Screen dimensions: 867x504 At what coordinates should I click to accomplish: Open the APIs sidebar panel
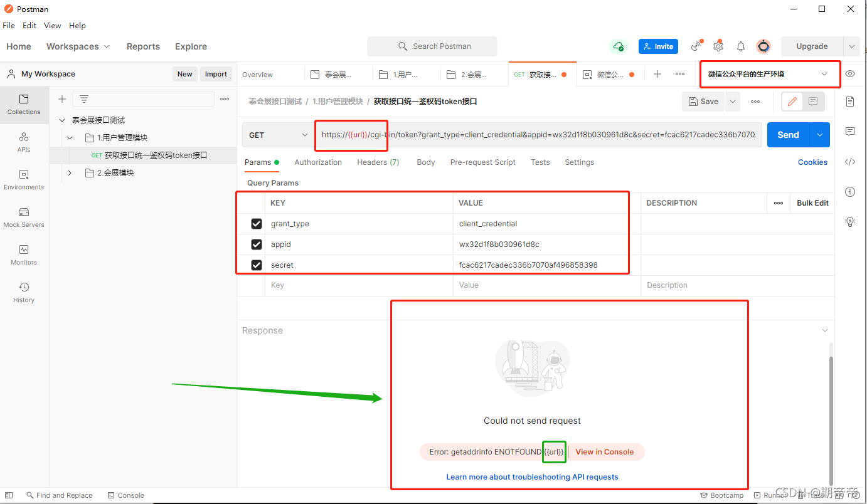(24, 142)
